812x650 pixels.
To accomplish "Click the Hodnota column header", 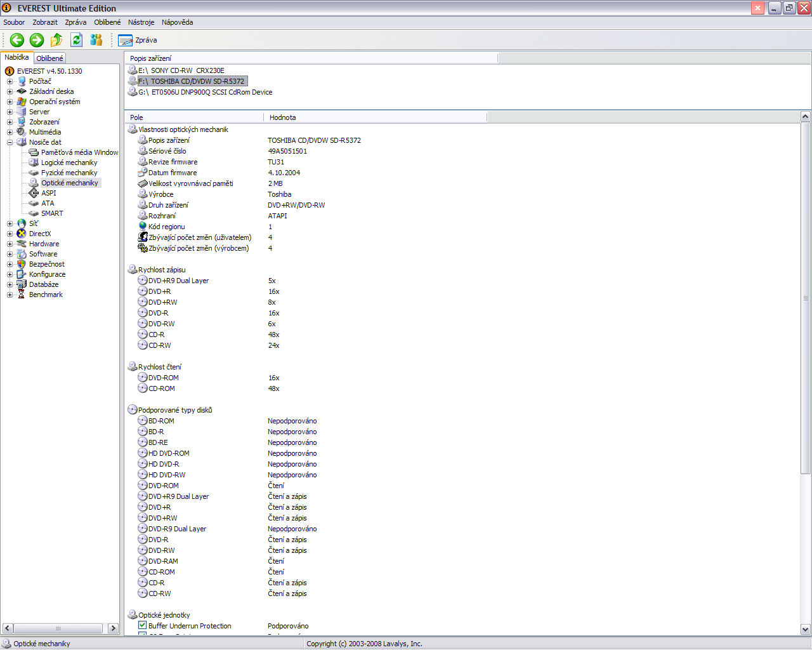I will pyautogui.click(x=374, y=117).
